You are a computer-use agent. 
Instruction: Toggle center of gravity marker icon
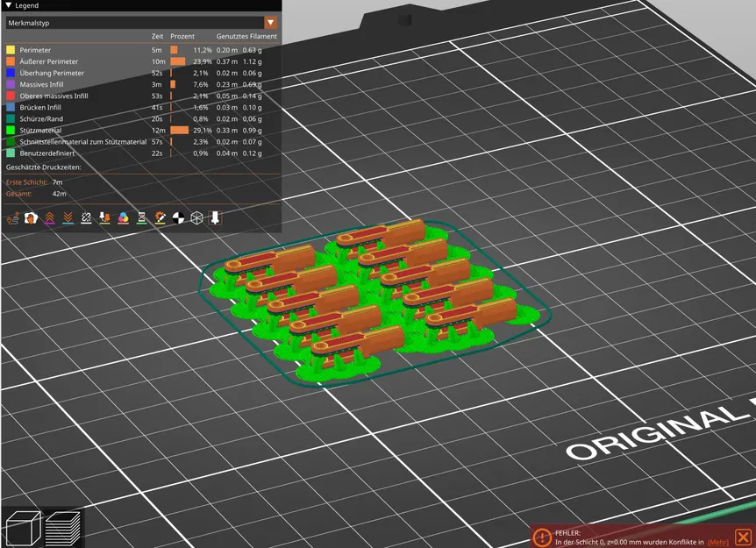pyautogui.click(x=178, y=218)
